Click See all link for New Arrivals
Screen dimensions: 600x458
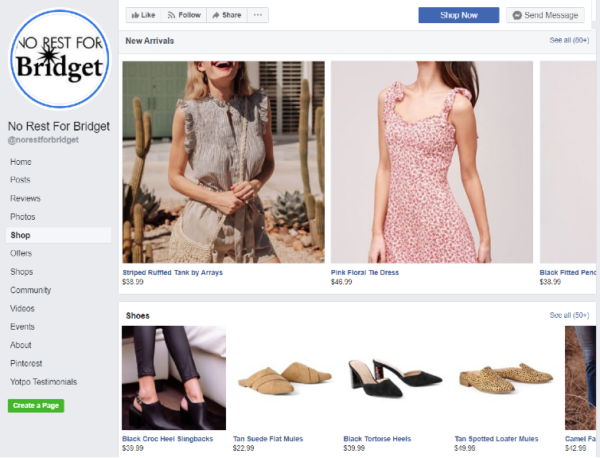(x=567, y=40)
